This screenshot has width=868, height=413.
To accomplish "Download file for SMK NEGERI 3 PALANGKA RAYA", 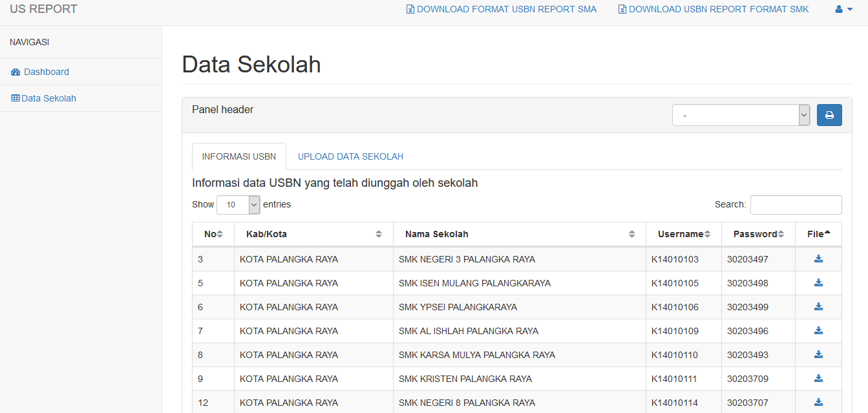I will [818, 259].
